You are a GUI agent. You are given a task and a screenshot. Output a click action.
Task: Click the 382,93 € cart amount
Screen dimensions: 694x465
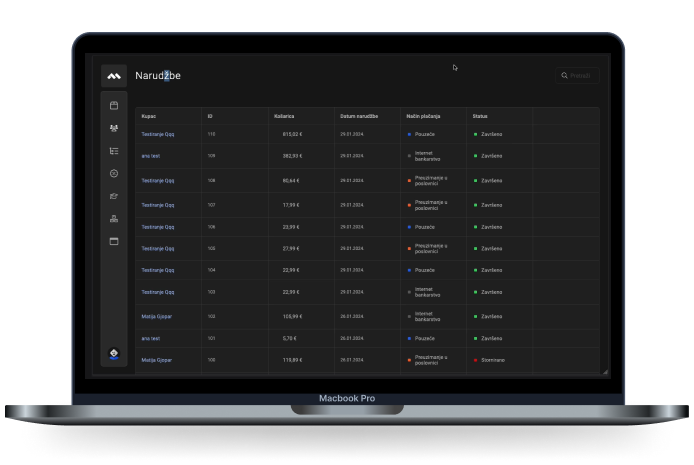292,156
